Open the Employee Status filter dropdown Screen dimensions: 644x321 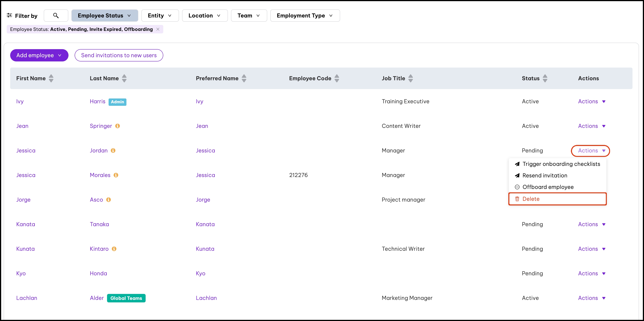pyautogui.click(x=105, y=16)
